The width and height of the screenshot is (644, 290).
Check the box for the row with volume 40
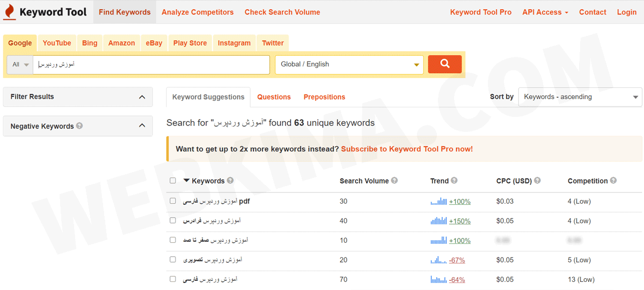(173, 220)
